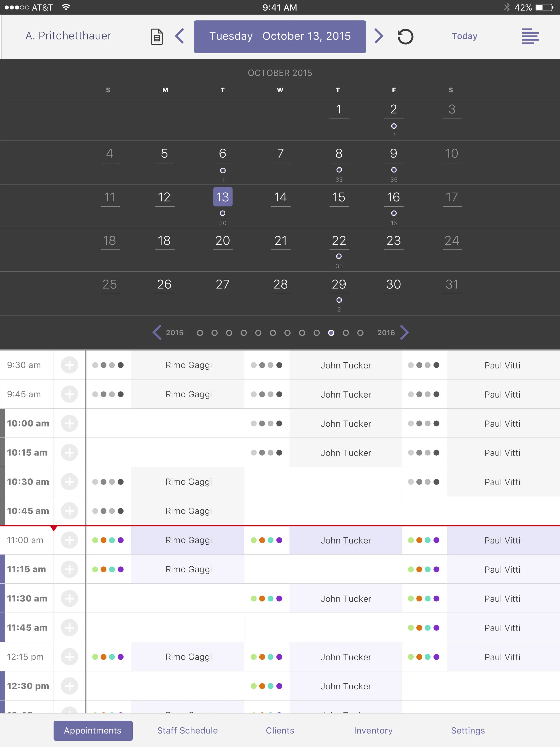560x747 pixels.
Task: Go to next day arrow
Action: point(379,36)
